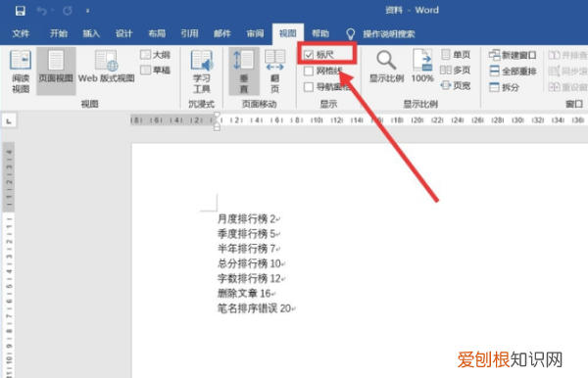Click the Save icon in title bar

21,11
